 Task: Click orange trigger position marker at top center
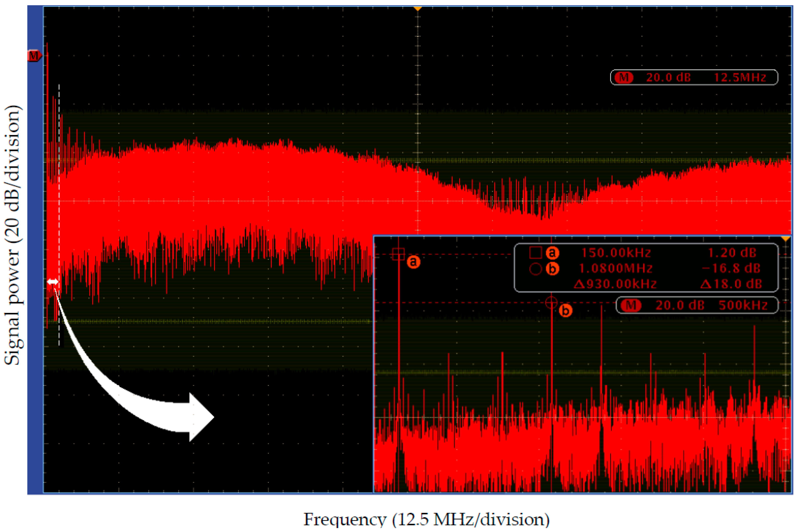click(418, 8)
